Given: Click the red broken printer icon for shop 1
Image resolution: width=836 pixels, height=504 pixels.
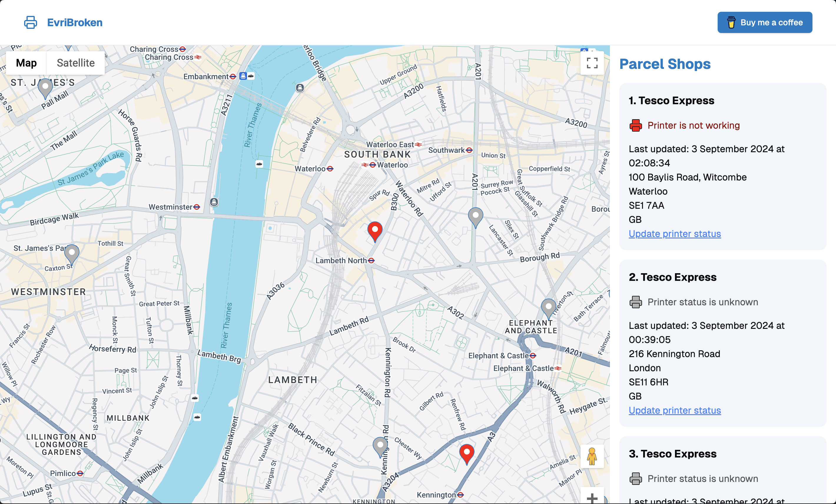Looking at the screenshot, I should [x=636, y=126].
